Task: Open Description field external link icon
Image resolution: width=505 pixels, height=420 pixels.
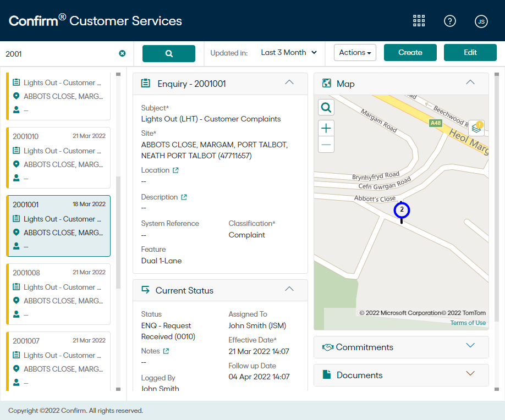Action: [184, 197]
